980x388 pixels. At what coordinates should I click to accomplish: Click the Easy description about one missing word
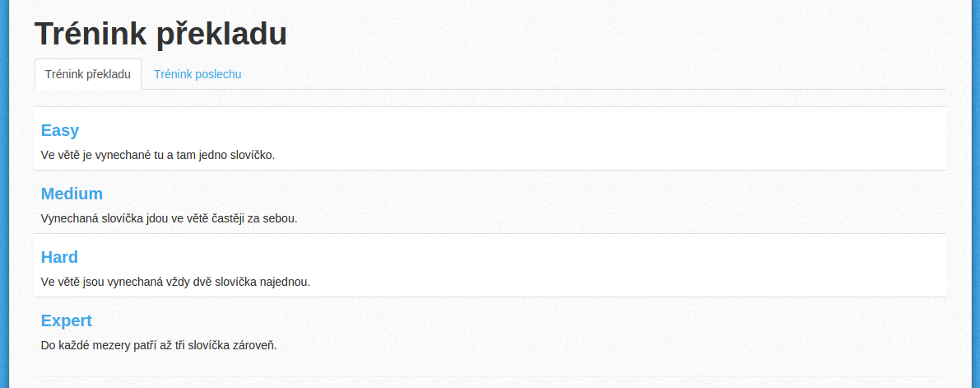(158, 155)
